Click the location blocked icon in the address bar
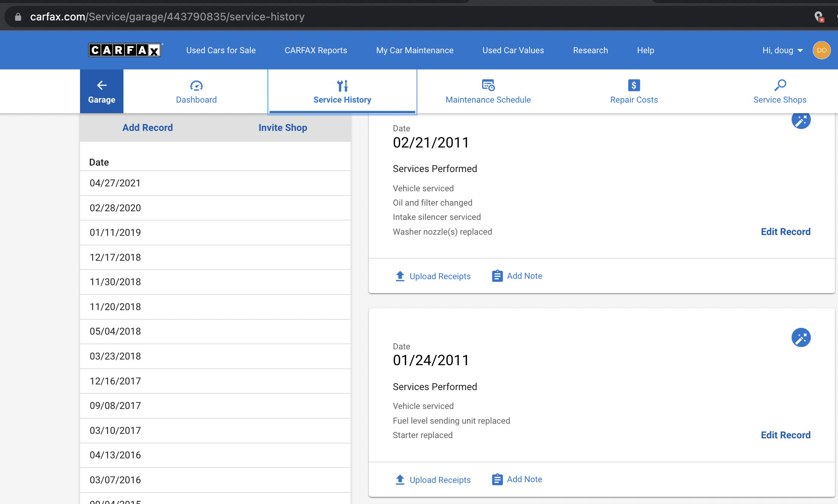Screen dimensions: 838x504 [819, 17]
